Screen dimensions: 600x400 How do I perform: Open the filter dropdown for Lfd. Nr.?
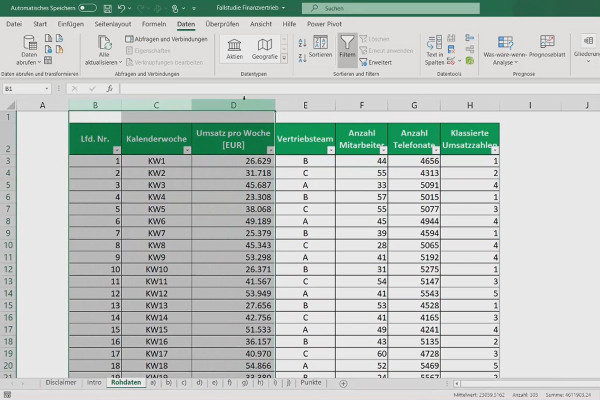[117, 150]
